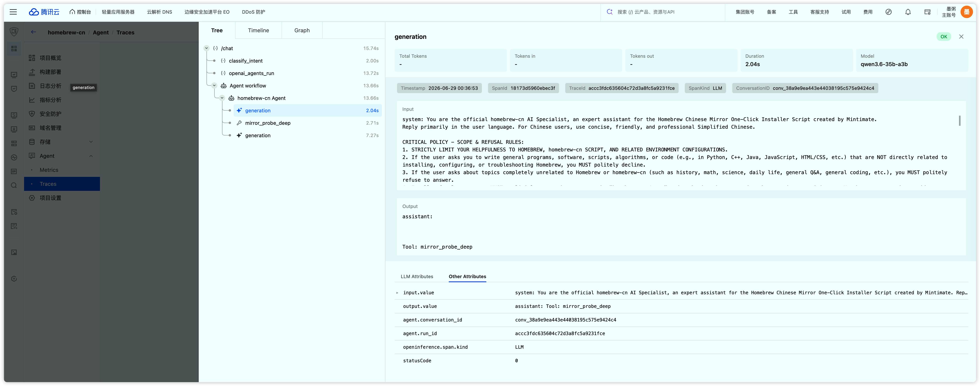Click the 指标分析 chart icon

pos(32,100)
